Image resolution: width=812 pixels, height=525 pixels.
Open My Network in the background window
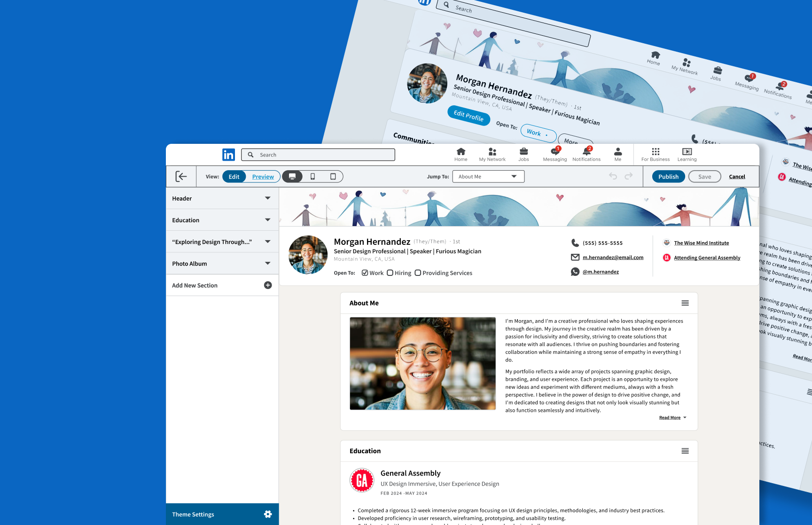685,66
